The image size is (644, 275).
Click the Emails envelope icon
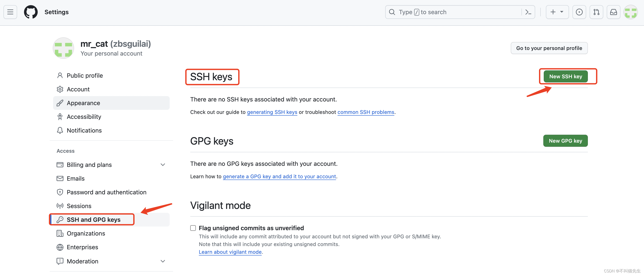coord(60,178)
